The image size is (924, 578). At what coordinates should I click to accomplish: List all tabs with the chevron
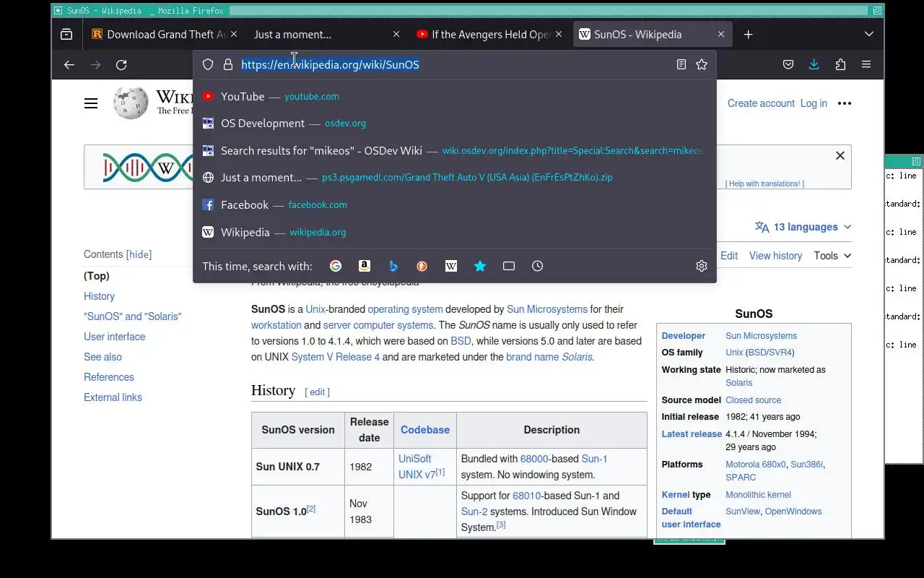pyautogui.click(x=869, y=34)
